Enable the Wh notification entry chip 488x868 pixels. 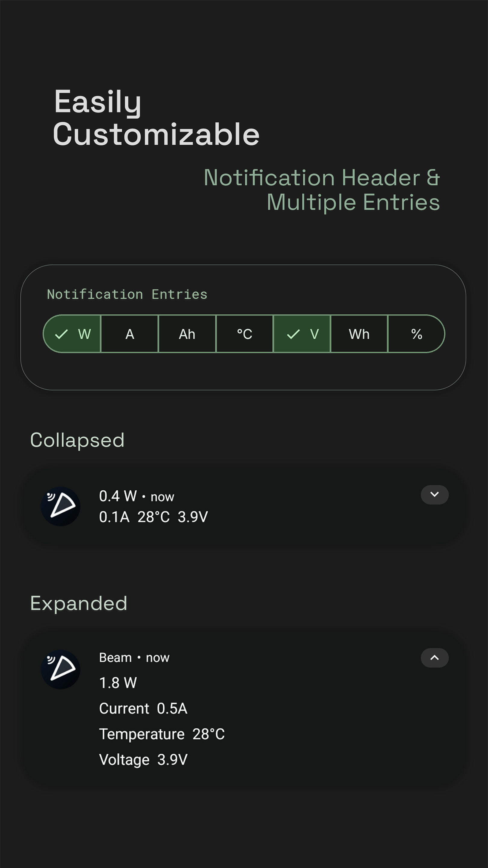coord(359,334)
